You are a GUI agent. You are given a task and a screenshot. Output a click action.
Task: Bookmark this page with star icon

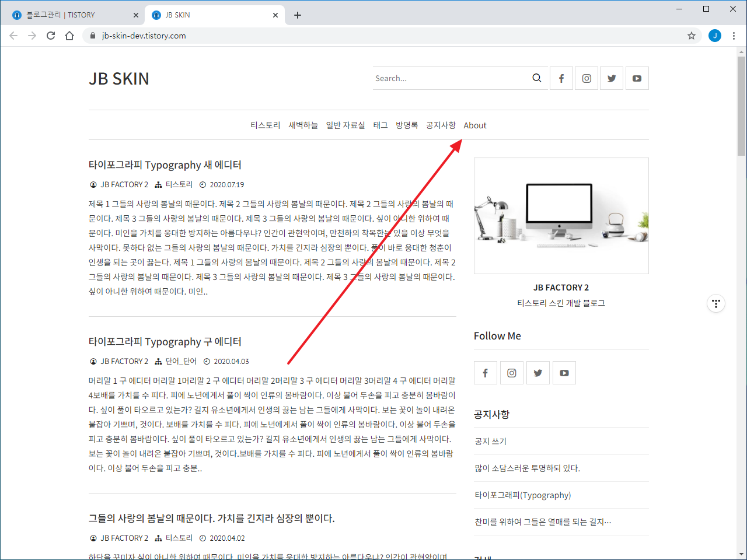click(692, 36)
